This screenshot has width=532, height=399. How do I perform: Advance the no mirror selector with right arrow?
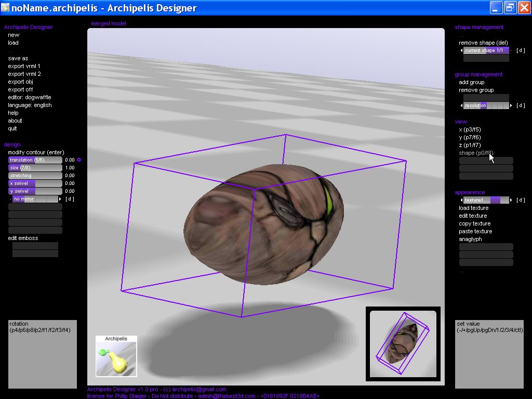60,199
